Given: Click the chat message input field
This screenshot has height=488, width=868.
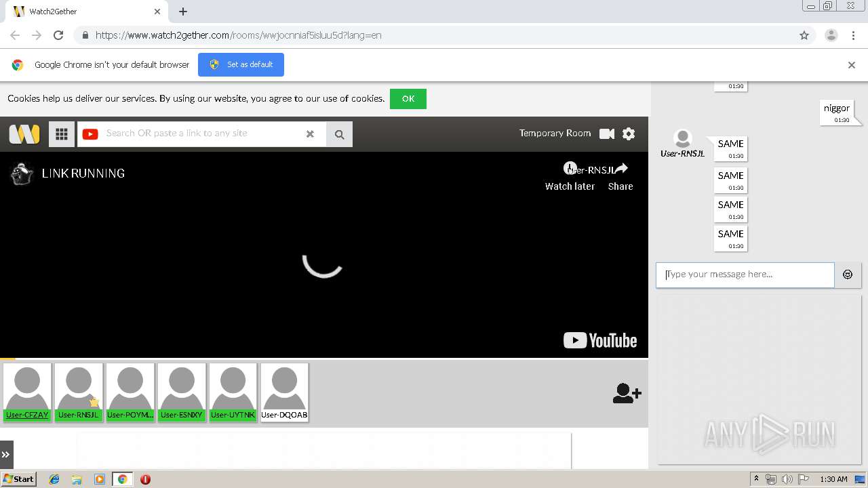Looking at the screenshot, I should pos(745,275).
